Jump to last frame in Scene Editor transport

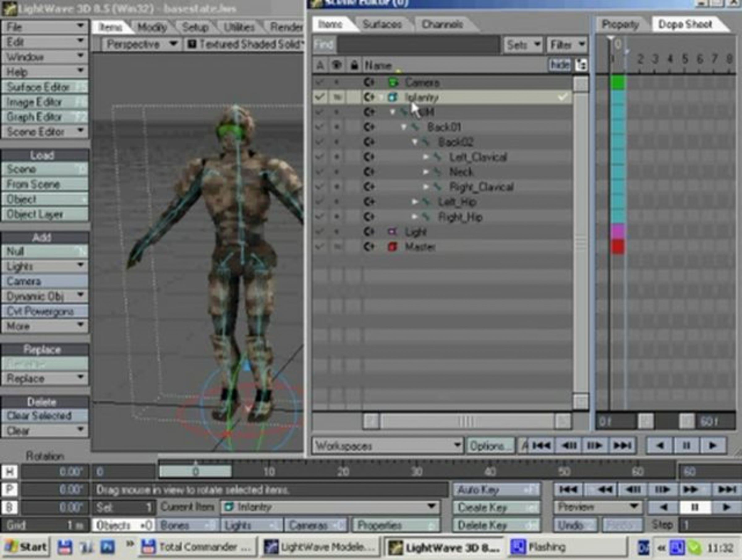point(622,446)
